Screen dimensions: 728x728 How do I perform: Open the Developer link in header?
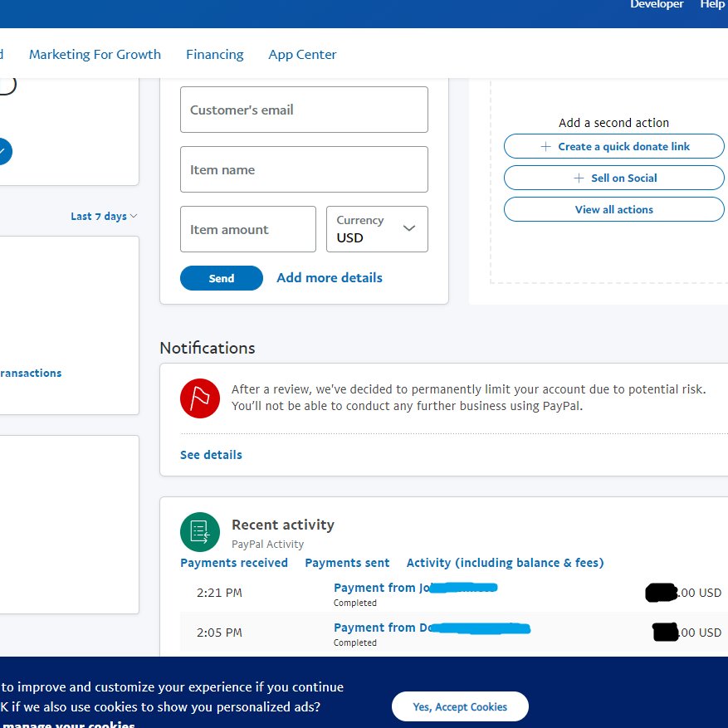(656, 4)
